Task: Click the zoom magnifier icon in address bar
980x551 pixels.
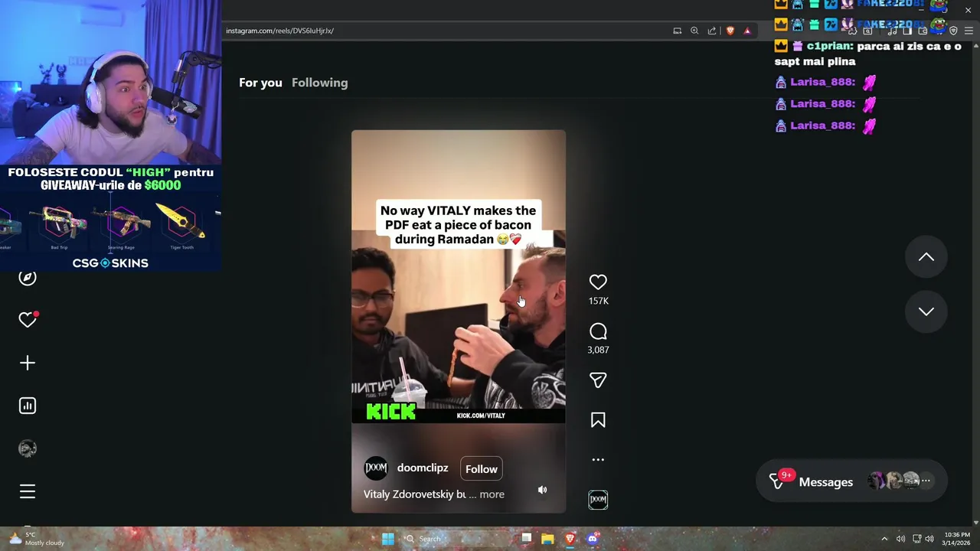Action: coord(694,31)
